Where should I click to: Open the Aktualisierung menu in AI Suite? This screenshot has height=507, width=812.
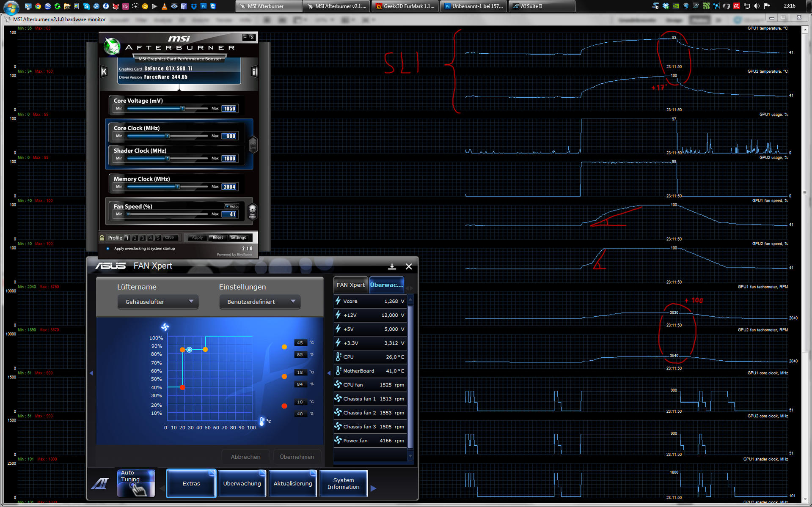293,483
